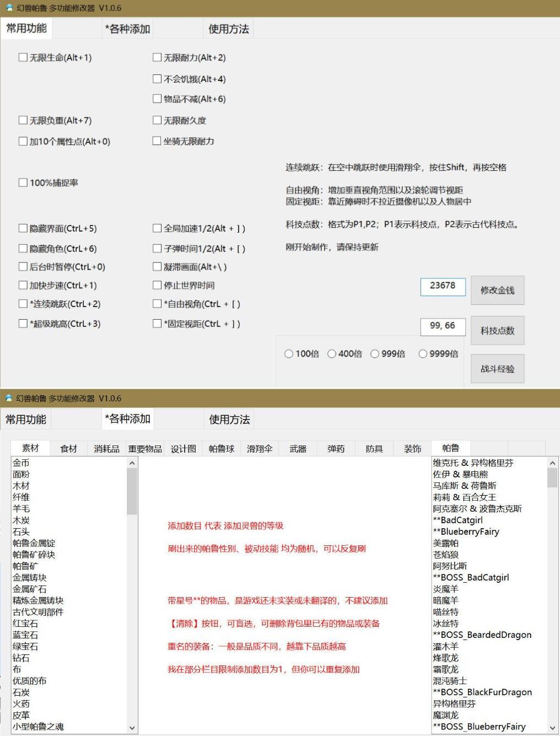The width and height of the screenshot is (560, 736).
Task: Enable 停止世界时间 checkbox
Action: (x=157, y=285)
